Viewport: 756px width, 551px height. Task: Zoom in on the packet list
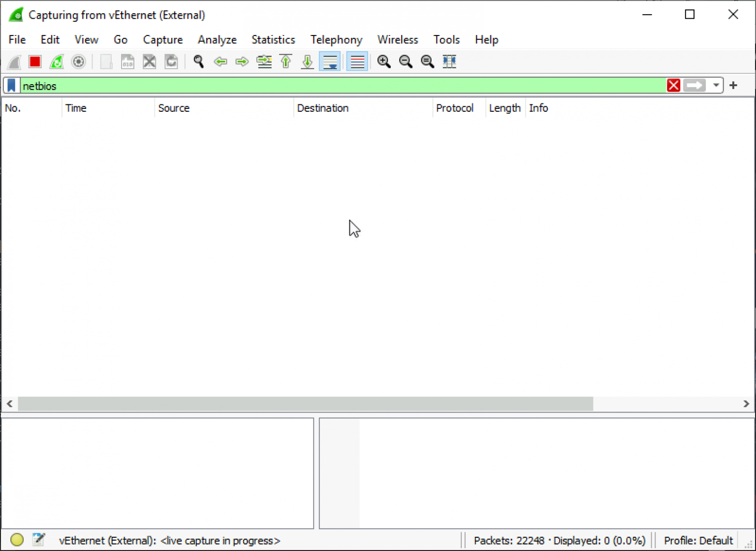[383, 62]
